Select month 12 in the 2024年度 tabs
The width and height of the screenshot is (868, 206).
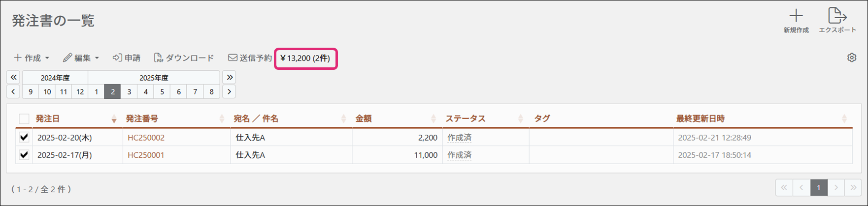coord(80,91)
